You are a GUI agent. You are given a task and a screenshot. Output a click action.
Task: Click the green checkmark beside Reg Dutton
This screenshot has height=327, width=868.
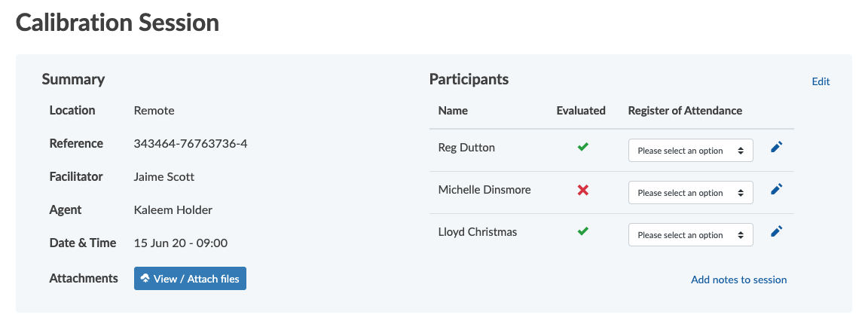coord(582,147)
